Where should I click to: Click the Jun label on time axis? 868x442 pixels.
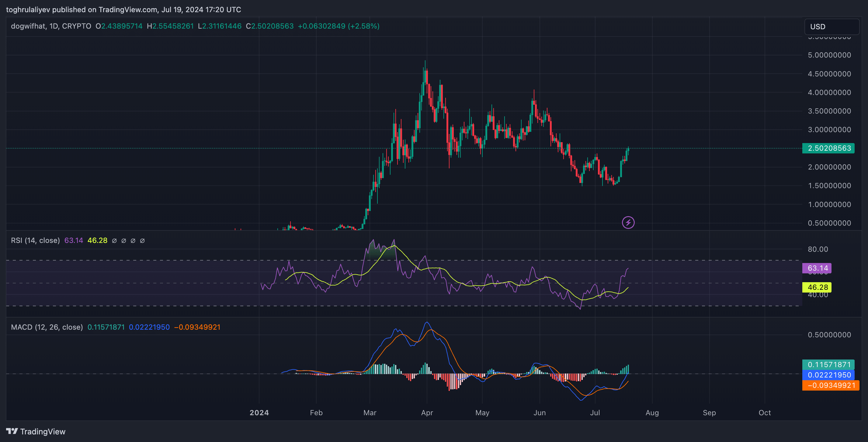click(x=540, y=413)
